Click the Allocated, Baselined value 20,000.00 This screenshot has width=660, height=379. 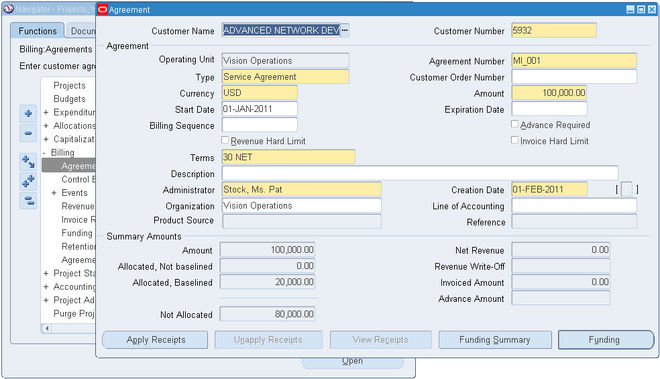tap(267, 282)
